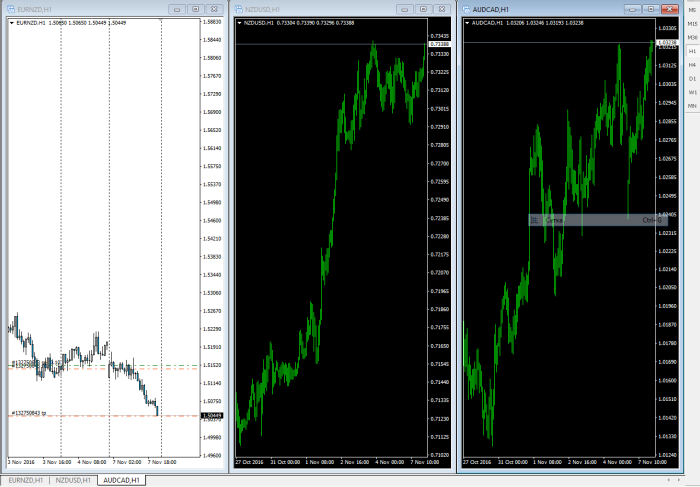700x487 pixels.
Task: Click the AUDCAD window chart icon
Action: [x=467, y=9]
